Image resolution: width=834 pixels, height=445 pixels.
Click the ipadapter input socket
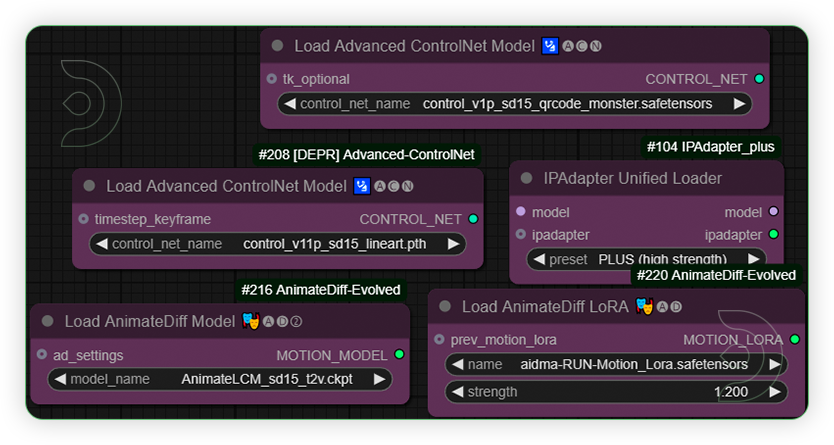(x=521, y=234)
